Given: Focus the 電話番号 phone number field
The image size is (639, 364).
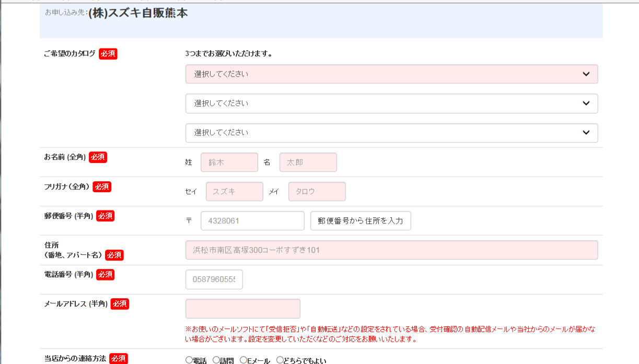Looking at the screenshot, I should [x=214, y=279].
